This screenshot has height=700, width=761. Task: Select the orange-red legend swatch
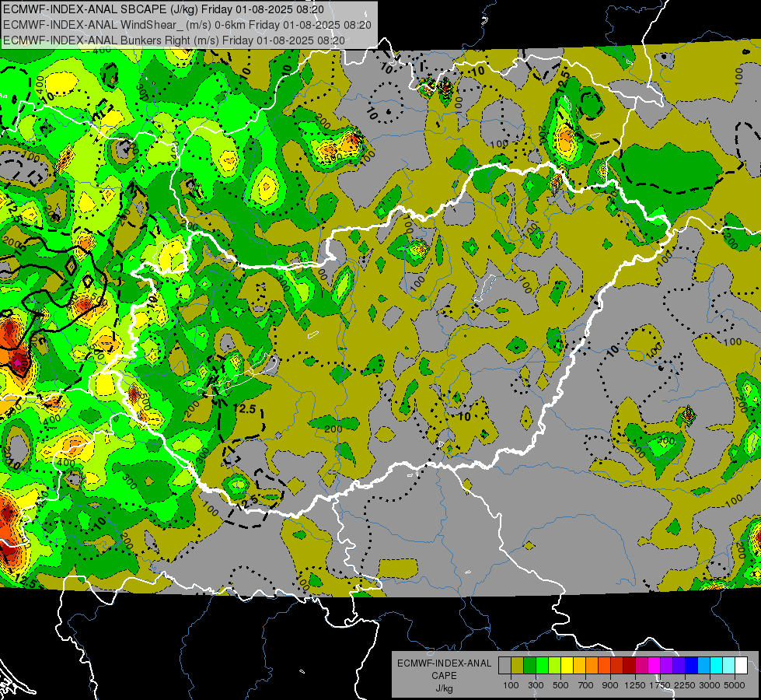[x=604, y=665]
